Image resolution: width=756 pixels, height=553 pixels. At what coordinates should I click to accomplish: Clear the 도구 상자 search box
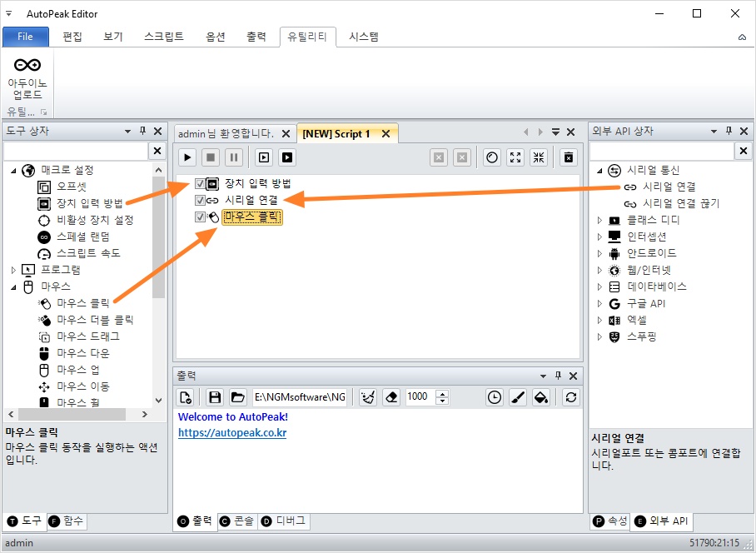coord(157,151)
